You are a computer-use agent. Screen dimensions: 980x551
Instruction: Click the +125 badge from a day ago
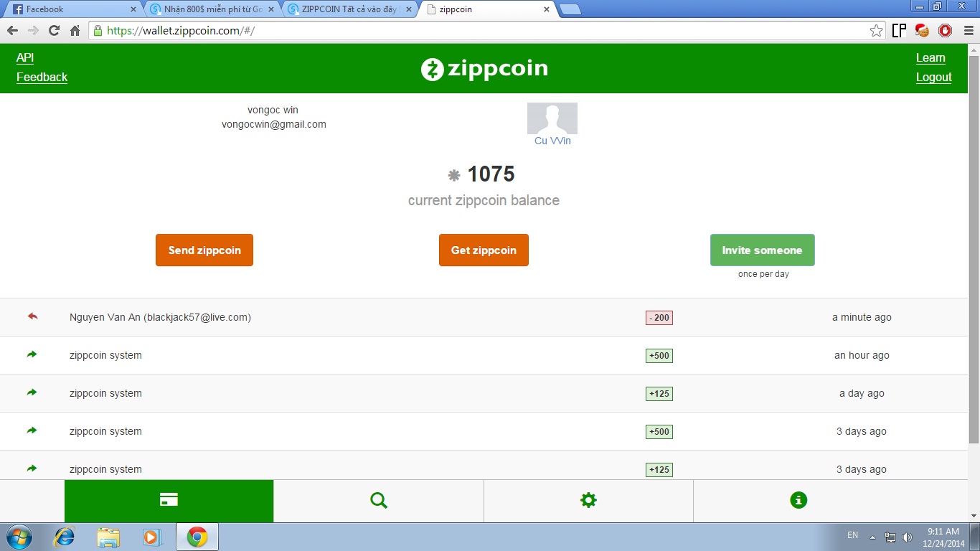[659, 393]
